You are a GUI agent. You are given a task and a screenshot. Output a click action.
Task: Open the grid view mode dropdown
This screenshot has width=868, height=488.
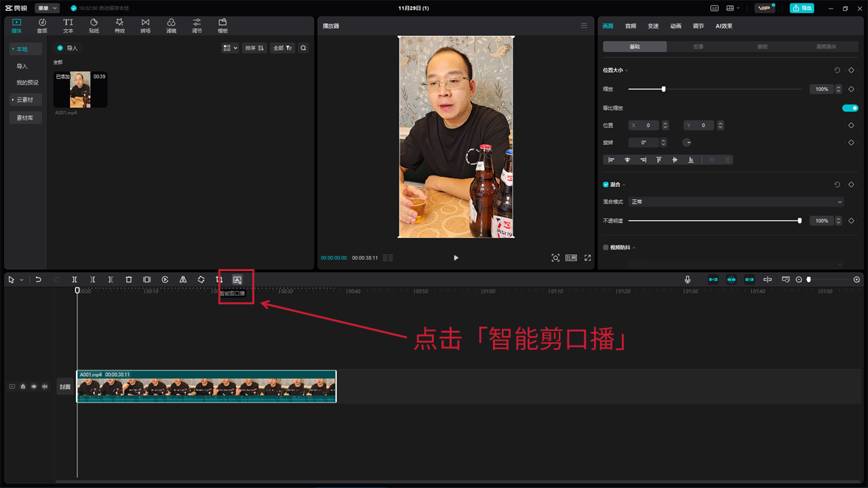click(x=231, y=48)
